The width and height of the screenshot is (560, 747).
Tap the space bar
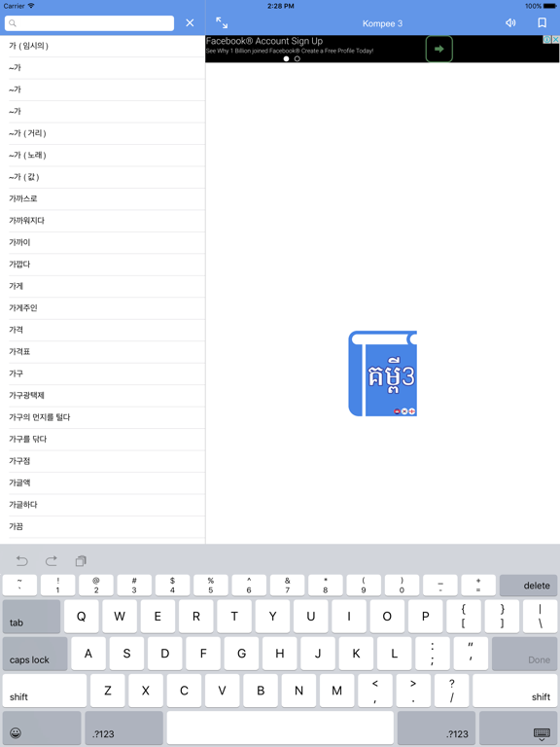click(x=280, y=728)
